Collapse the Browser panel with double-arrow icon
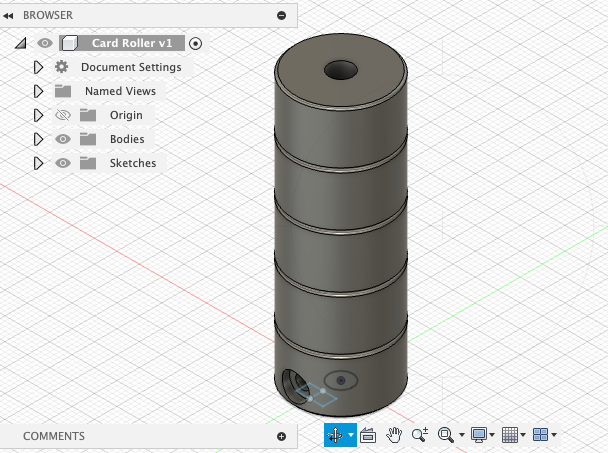Image resolution: width=608 pixels, height=453 pixels. pyautogui.click(x=8, y=16)
